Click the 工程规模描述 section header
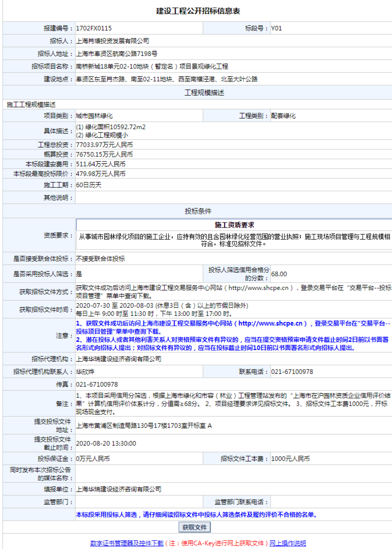Image resolution: width=392 pixels, height=549 pixels. point(198,93)
